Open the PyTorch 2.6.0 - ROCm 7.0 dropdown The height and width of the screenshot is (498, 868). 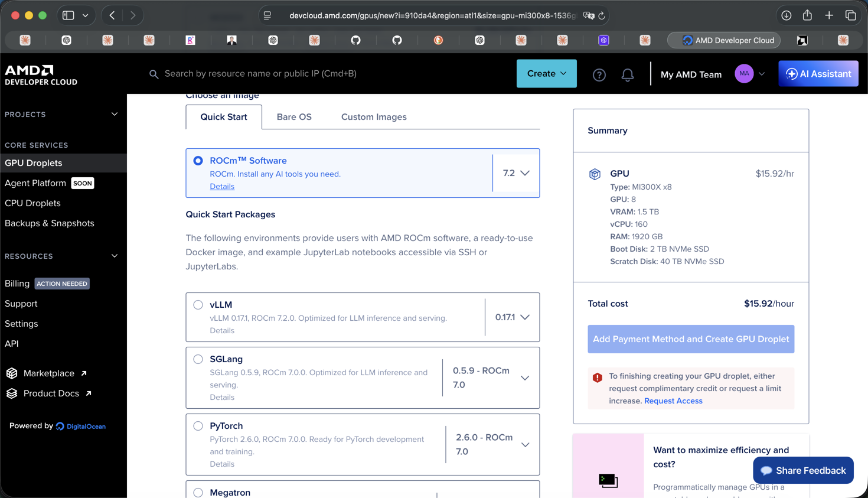coord(493,445)
